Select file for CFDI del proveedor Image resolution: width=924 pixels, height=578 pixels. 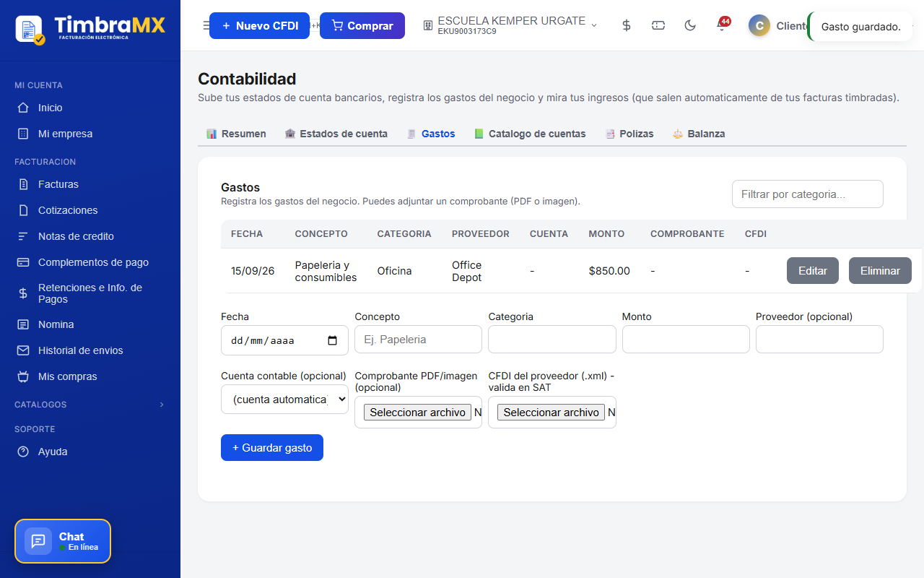coord(551,413)
